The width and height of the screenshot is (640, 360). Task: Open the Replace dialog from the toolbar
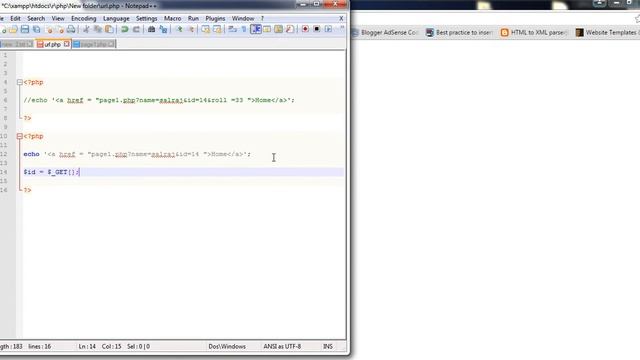[x=163, y=29]
